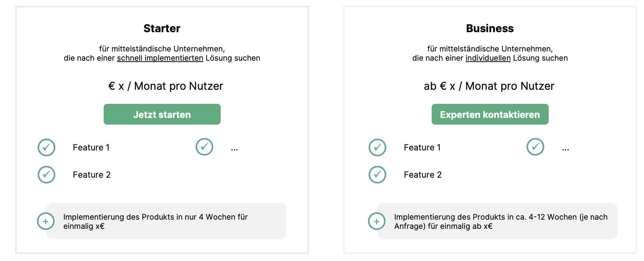This screenshot has width=644, height=261.
Task: Expand Starter implementation details with plus icon
Action: (x=46, y=221)
